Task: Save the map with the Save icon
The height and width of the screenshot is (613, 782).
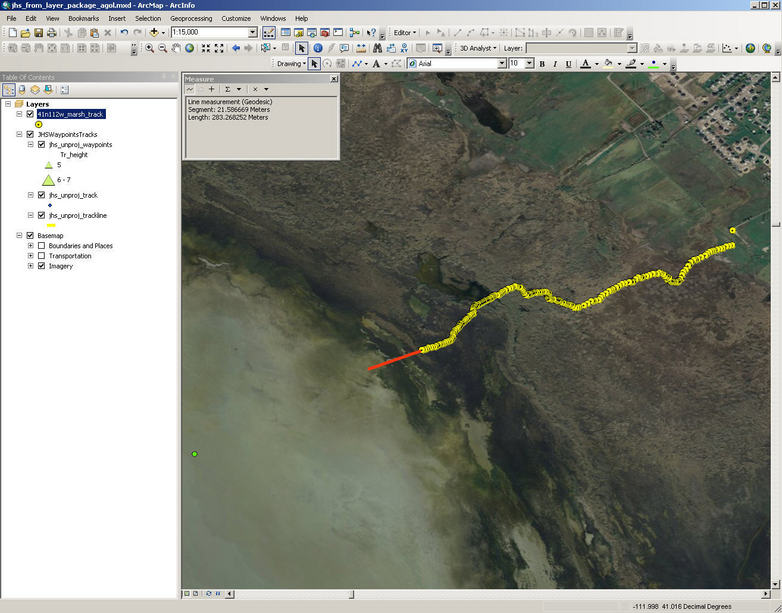Action: point(38,33)
